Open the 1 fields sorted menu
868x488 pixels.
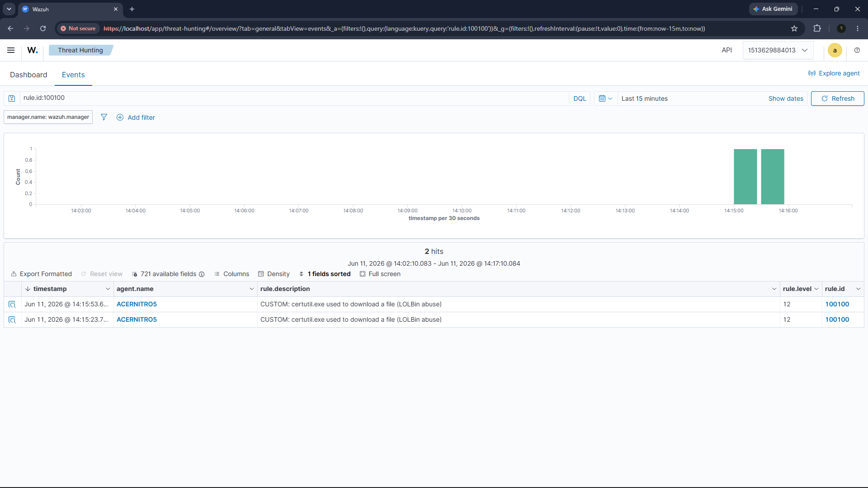point(325,274)
